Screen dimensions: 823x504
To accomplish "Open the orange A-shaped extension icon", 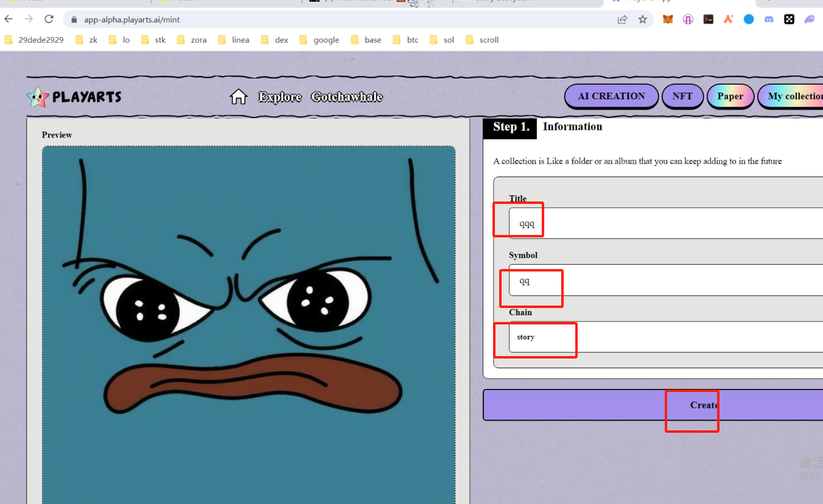I will (729, 19).
